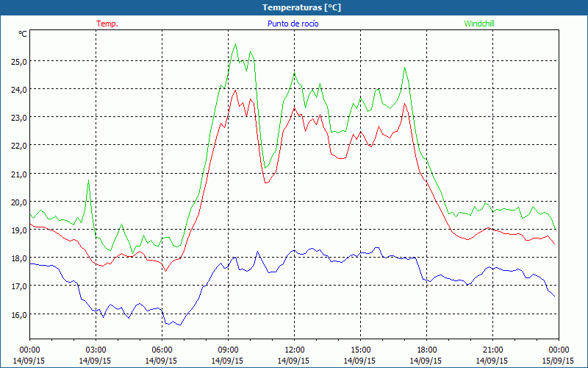Click the '25,0' y-axis value
This screenshot has width=588, height=368.
(x=19, y=61)
